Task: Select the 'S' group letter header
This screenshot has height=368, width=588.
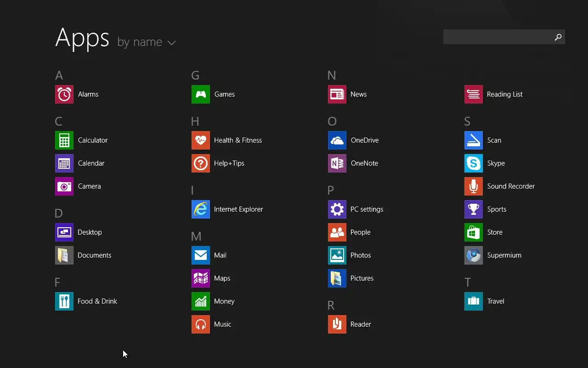Action: (467, 121)
